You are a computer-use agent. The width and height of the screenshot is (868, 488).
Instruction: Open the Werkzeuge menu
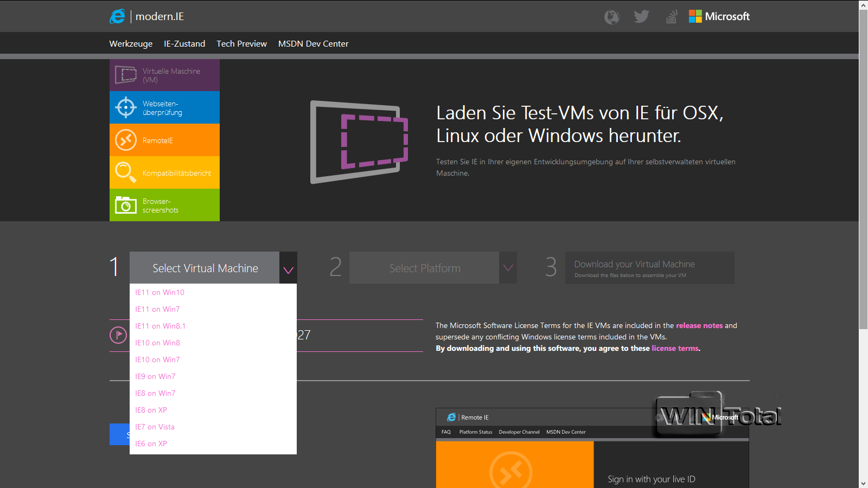(131, 44)
